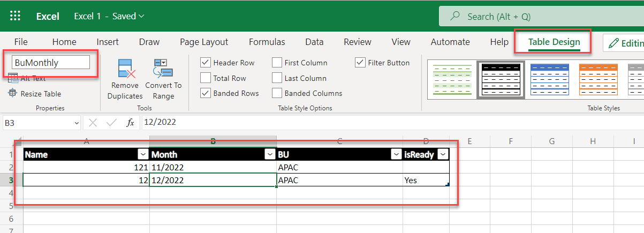Toggle the Filter Button checkbox
The height and width of the screenshot is (233, 644).
click(360, 63)
